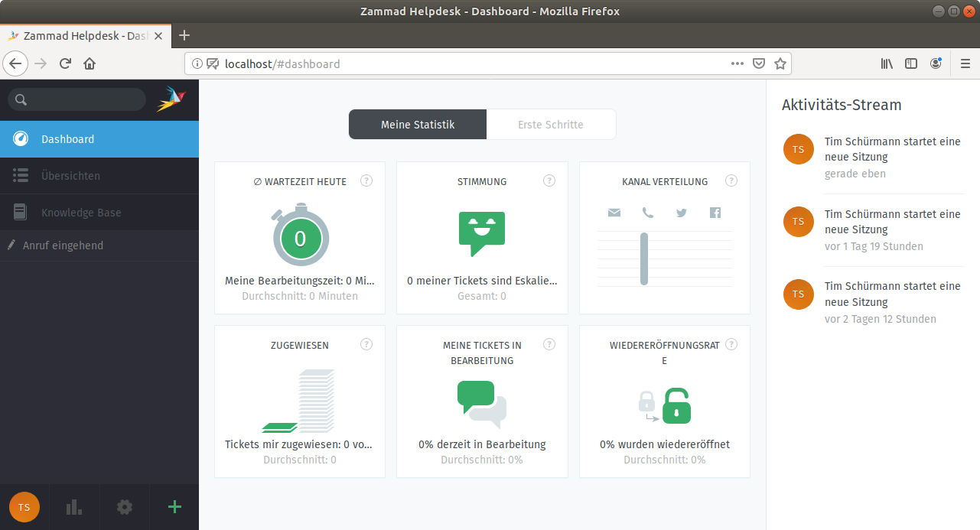Click the Aktivitäts-Stream heading
Screen dimensions: 980x530
(842, 105)
